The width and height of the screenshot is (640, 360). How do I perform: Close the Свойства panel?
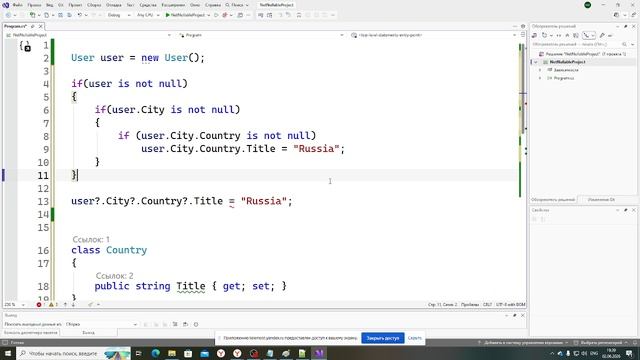[634, 210]
